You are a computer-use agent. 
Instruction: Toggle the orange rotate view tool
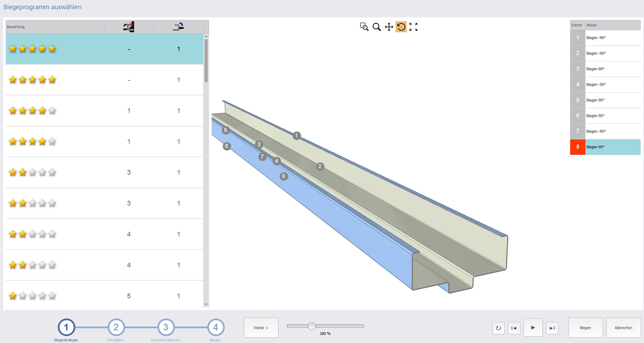click(x=401, y=27)
